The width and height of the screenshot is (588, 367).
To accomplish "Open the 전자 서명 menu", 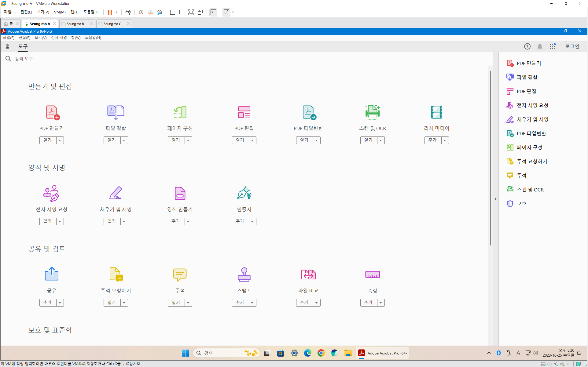I will (59, 38).
